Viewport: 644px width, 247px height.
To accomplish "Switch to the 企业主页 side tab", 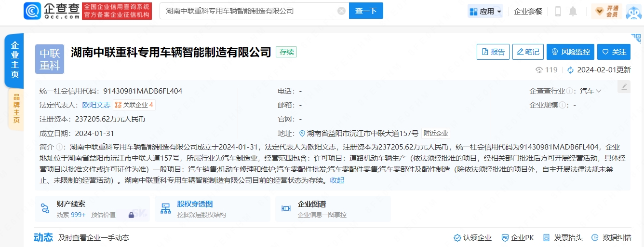I will click(15, 60).
